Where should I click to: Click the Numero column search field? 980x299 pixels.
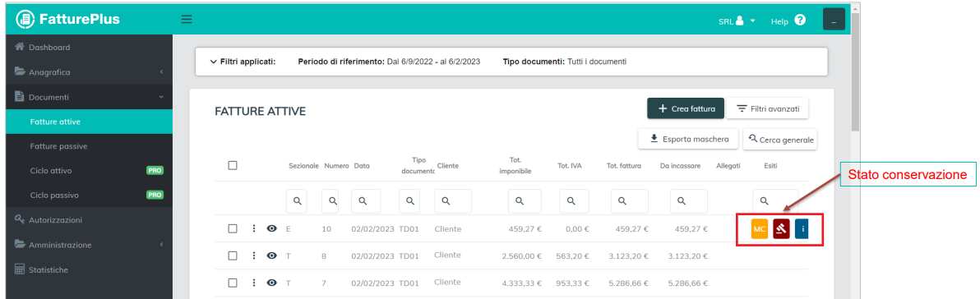pyautogui.click(x=331, y=201)
